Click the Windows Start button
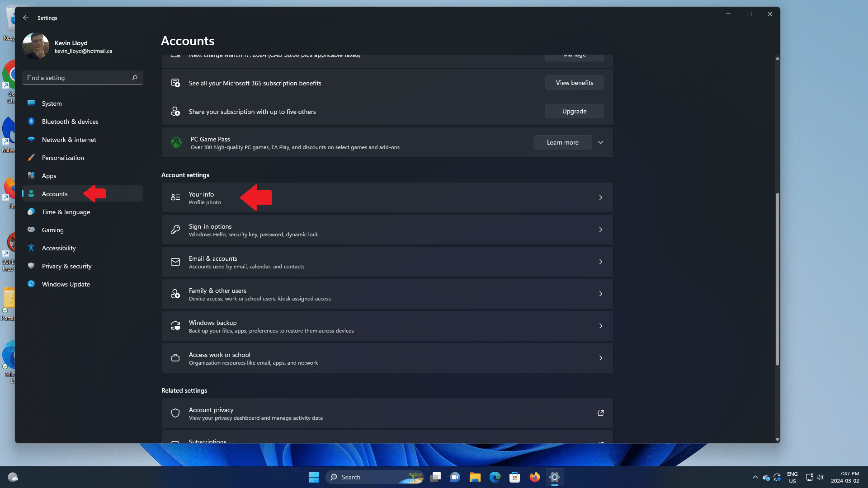This screenshot has height=488, width=868. (314, 477)
